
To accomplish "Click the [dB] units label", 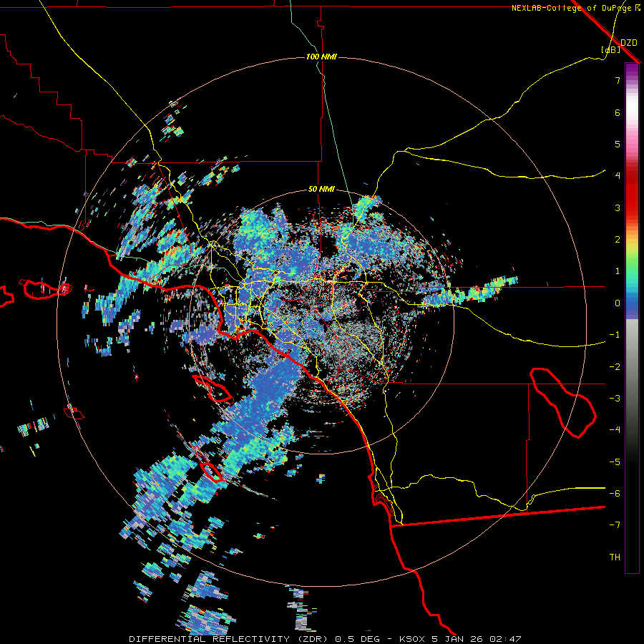I will click(611, 49).
